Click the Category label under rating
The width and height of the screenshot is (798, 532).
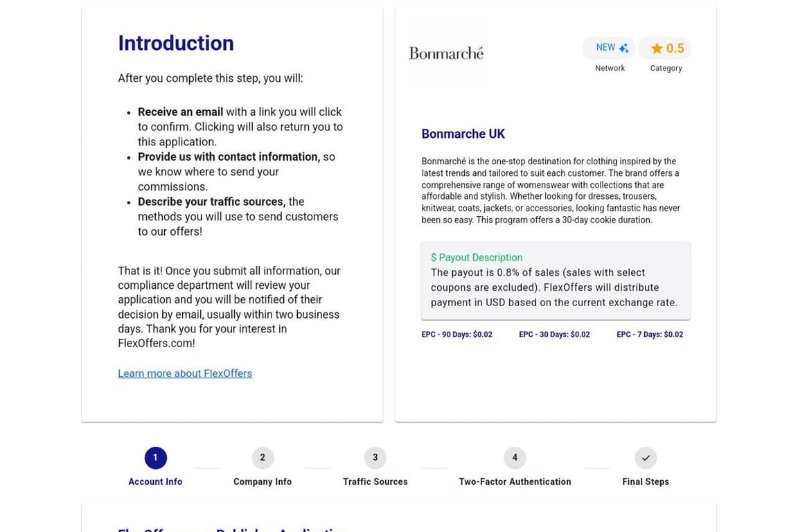click(666, 68)
